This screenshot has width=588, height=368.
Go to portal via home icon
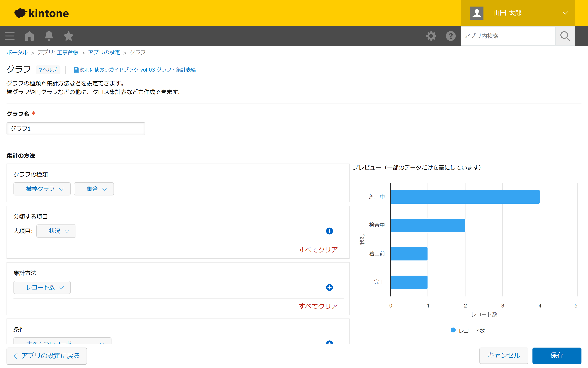[29, 36]
